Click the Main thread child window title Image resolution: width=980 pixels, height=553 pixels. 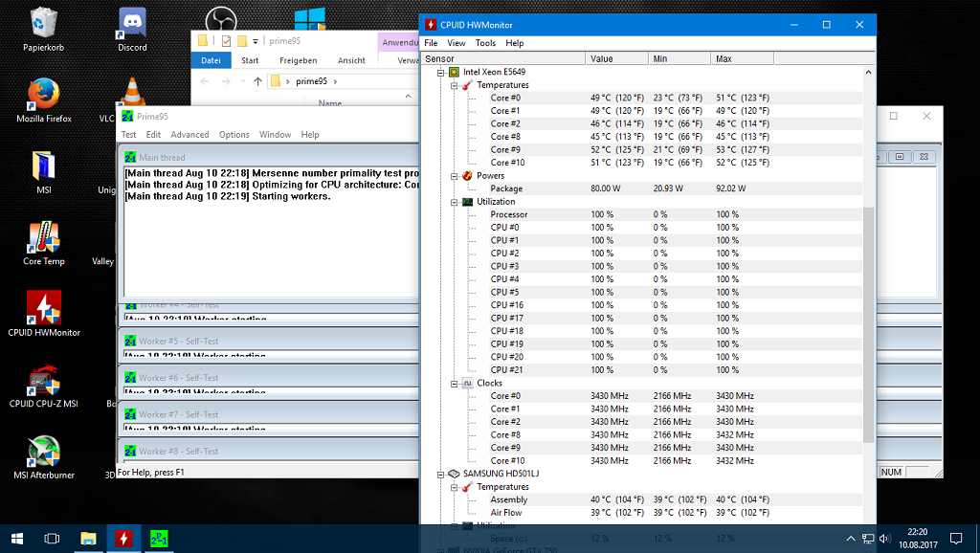coord(162,158)
